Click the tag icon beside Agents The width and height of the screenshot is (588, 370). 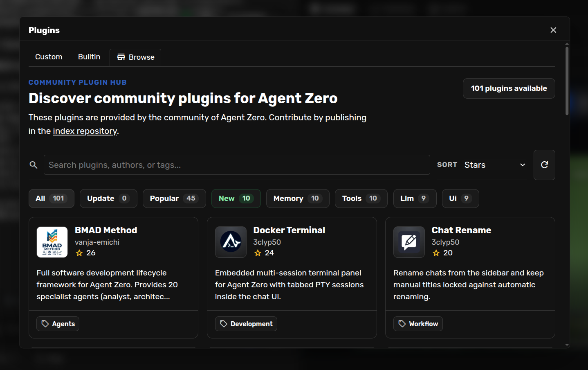coord(45,324)
